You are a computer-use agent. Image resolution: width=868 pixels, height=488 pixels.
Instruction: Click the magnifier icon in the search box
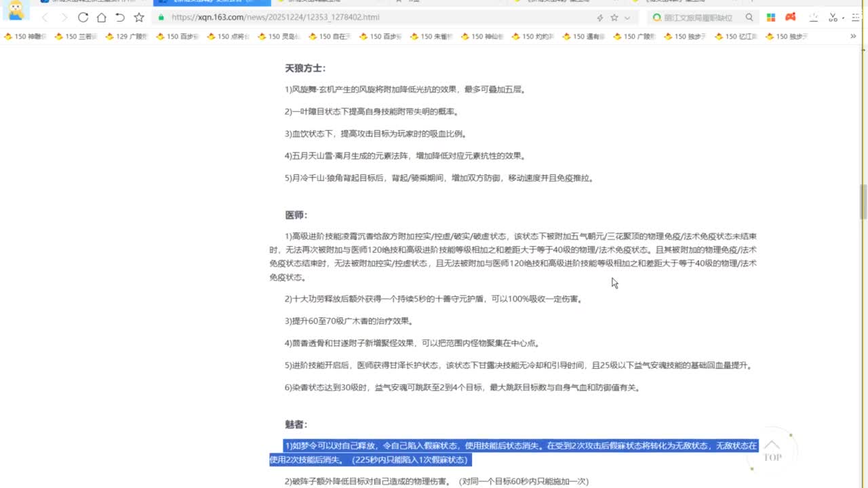click(749, 18)
